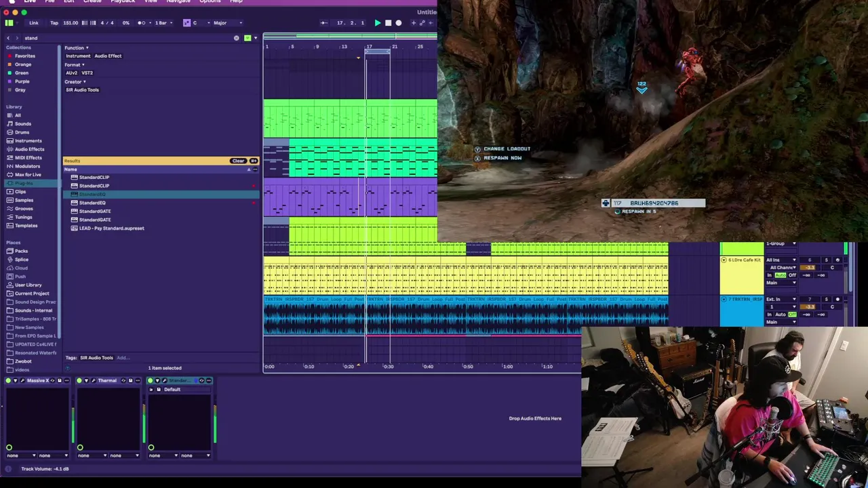Image resolution: width=868 pixels, height=488 pixels.
Task: Expand the Creator filter group
Action: tap(75, 81)
